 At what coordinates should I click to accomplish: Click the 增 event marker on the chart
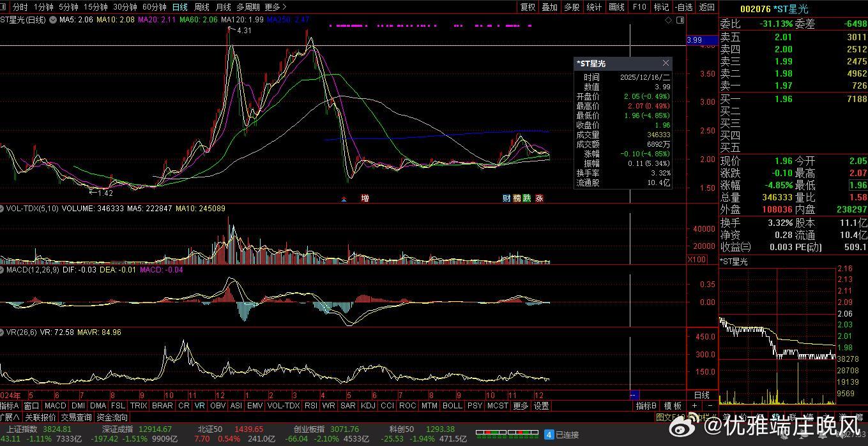click(x=365, y=198)
